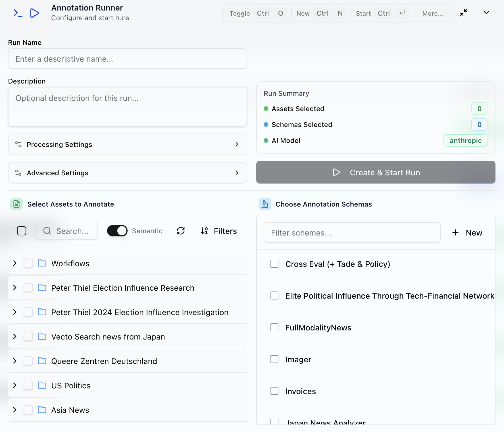The image size is (504, 433).
Task: Expand the Processing Settings section
Action: [x=128, y=144]
